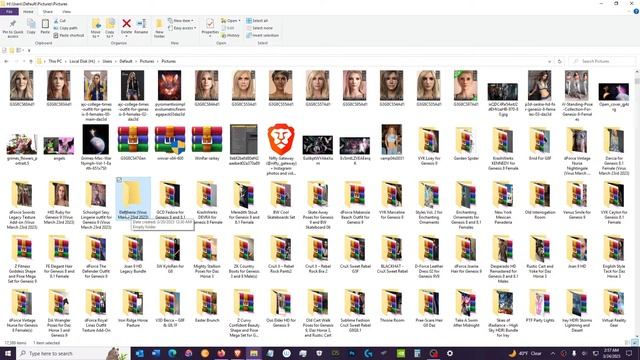Toggle the selected empty folder's checkbox
The width and height of the screenshot is (640, 360).
[x=119, y=180]
